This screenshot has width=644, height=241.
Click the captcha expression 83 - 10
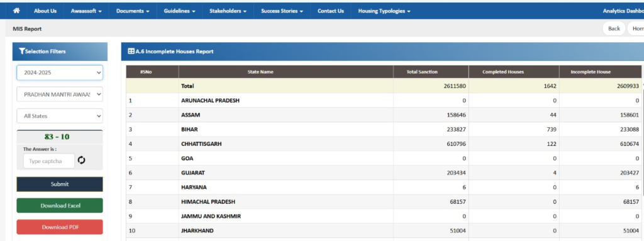pos(57,137)
